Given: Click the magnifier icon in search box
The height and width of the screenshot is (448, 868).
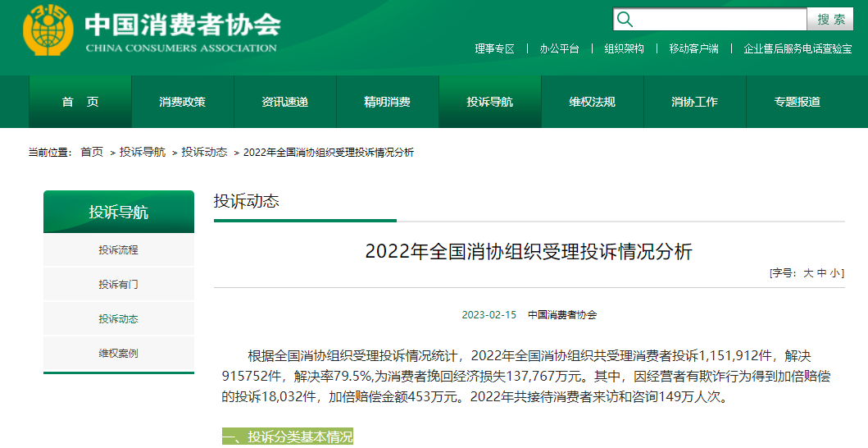Looking at the screenshot, I should (625, 20).
